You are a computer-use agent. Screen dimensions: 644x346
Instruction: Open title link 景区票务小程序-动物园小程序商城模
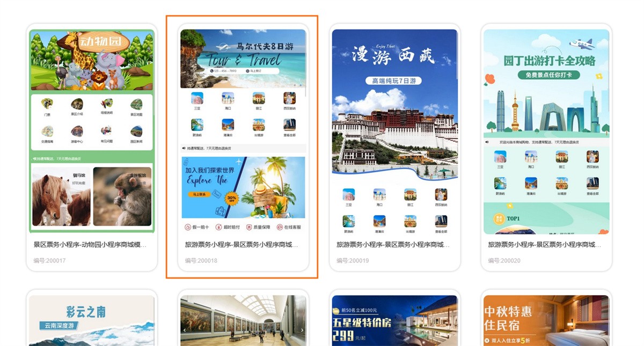90,245
